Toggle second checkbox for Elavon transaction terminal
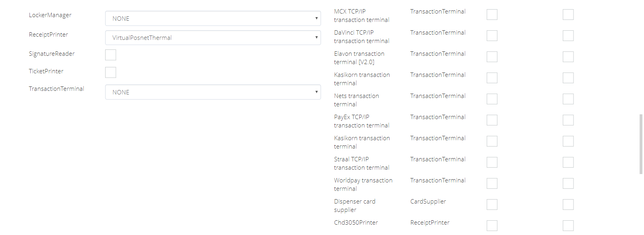Image resolution: width=644 pixels, height=235 pixels. pyautogui.click(x=568, y=57)
